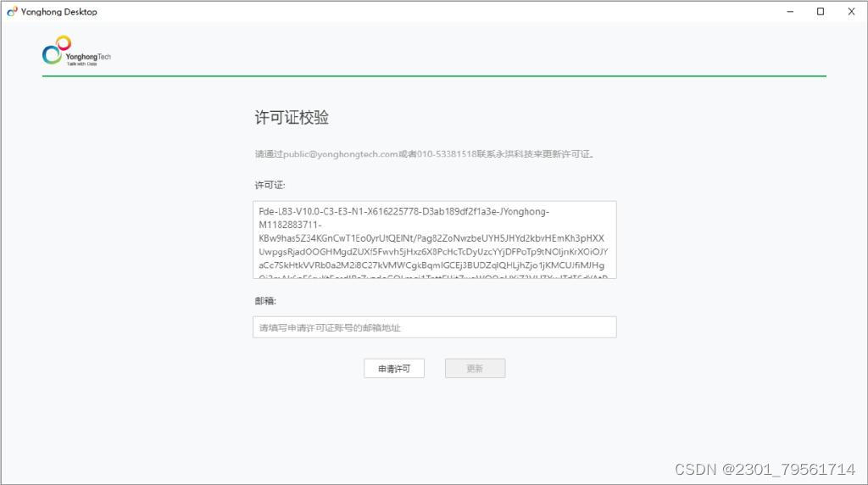
Task: Click the 许可证校验 heading
Action: tap(292, 117)
